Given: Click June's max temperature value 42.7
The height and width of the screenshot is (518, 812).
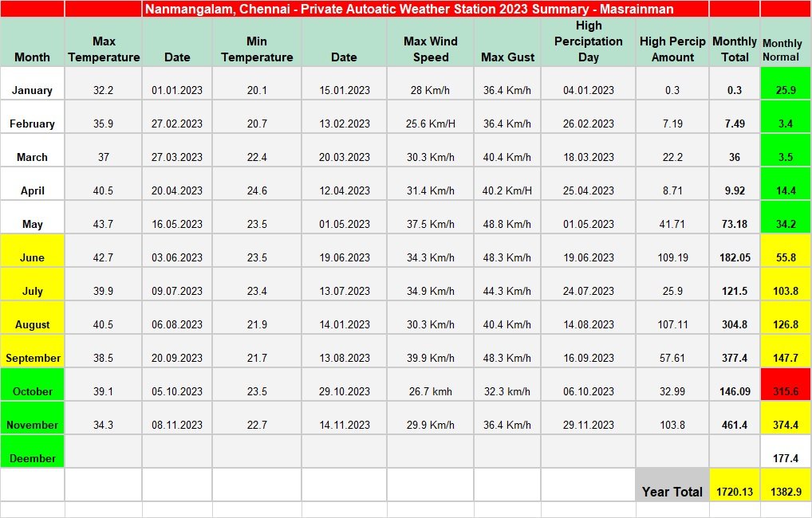Looking at the screenshot, I should point(104,250).
